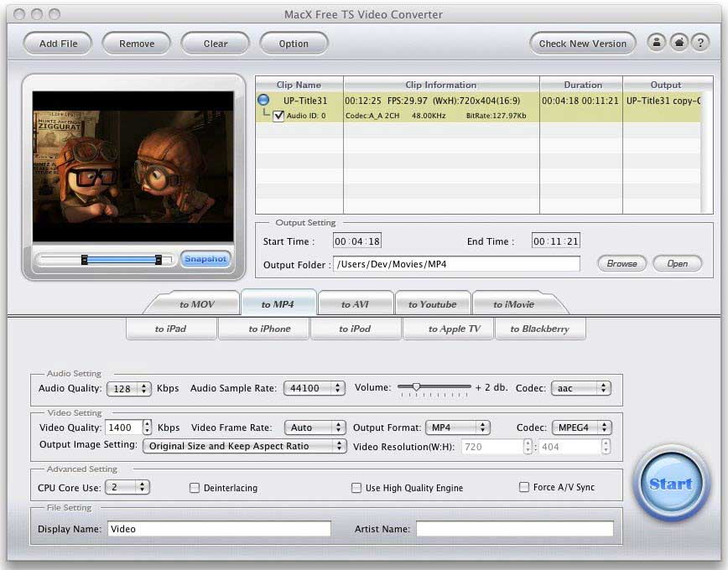The image size is (728, 570).
Task: Open the audio Codec aac dropdown
Action: click(x=581, y=388)
